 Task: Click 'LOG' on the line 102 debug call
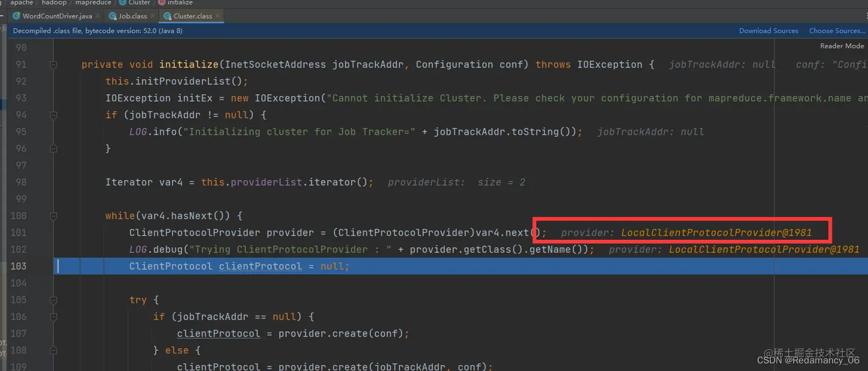click(138, 249)
